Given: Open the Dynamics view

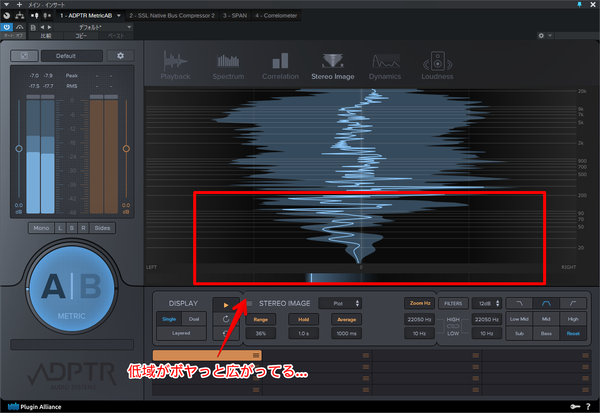Looking at the screenshot, I should click(x=385, y=65).
